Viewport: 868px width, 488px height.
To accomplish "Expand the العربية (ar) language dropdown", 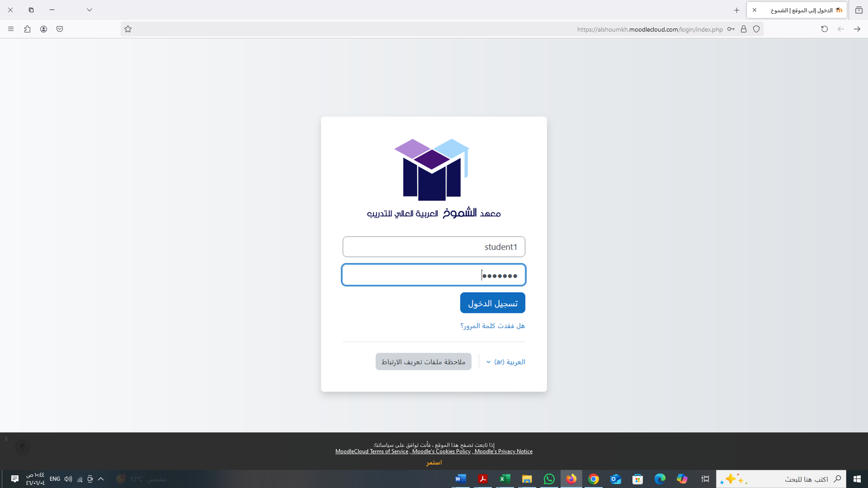I will [x=506, y=362].
